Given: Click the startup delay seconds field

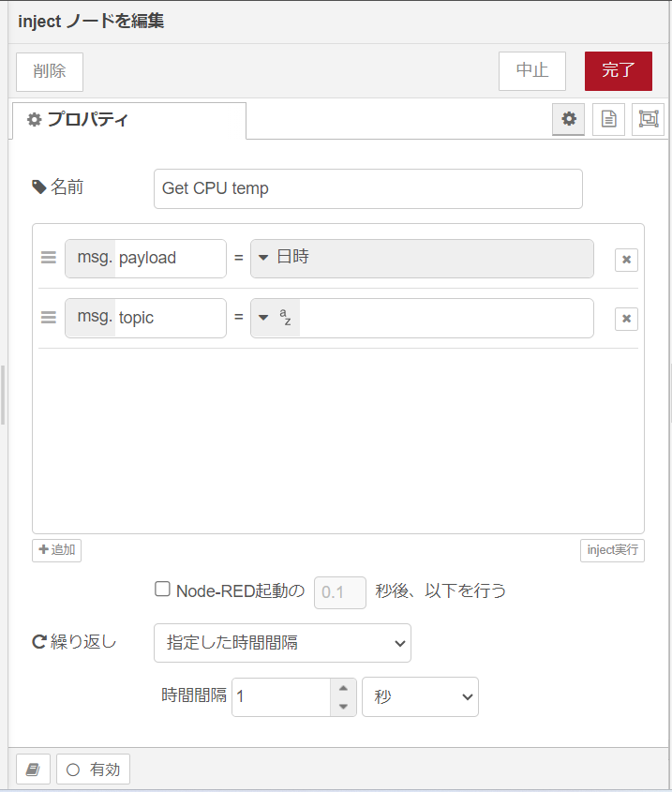Looking at the screenshot, I should coord(340,592).
